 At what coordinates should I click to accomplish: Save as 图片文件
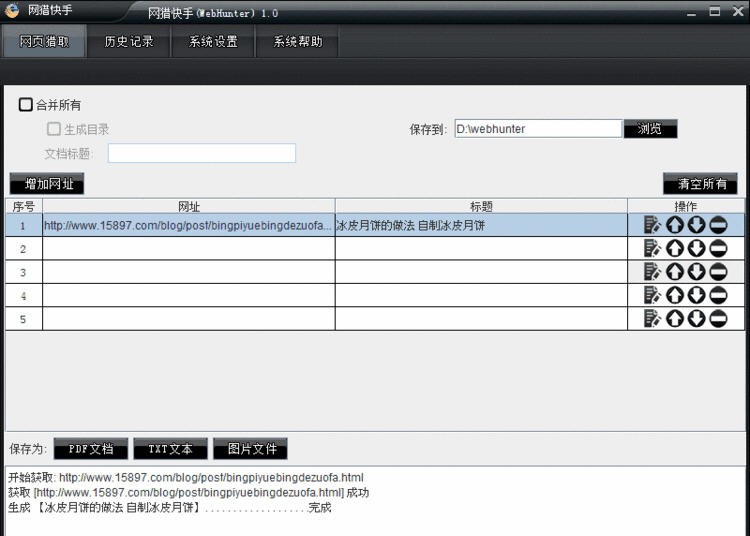tap(250, 448)
